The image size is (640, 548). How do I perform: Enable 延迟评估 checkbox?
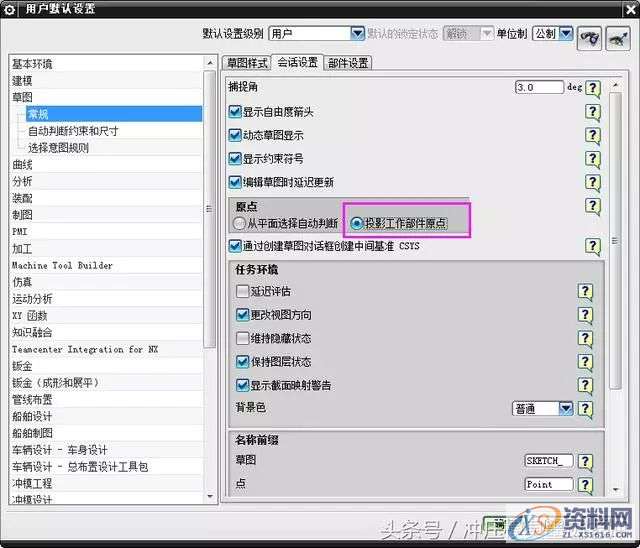242,291
